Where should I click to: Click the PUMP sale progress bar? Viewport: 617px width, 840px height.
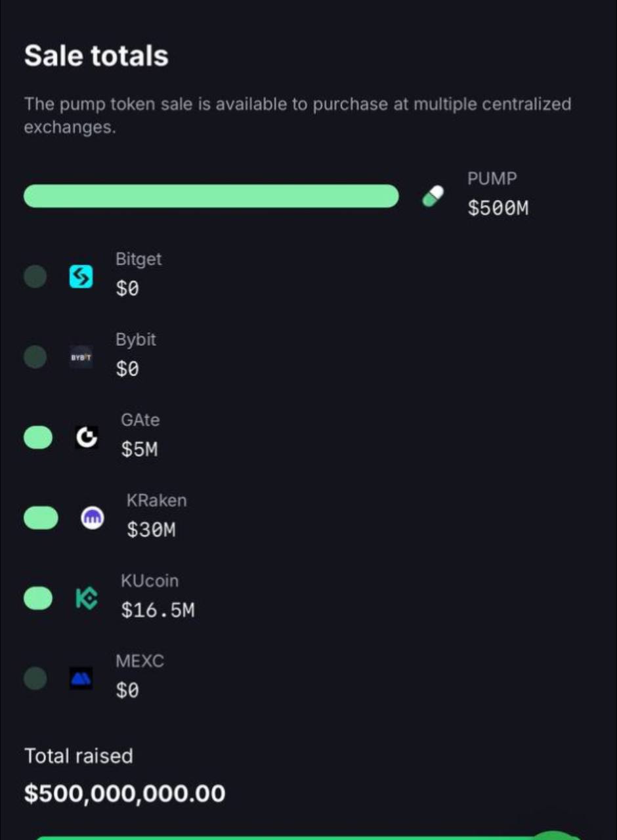(211, 196)
